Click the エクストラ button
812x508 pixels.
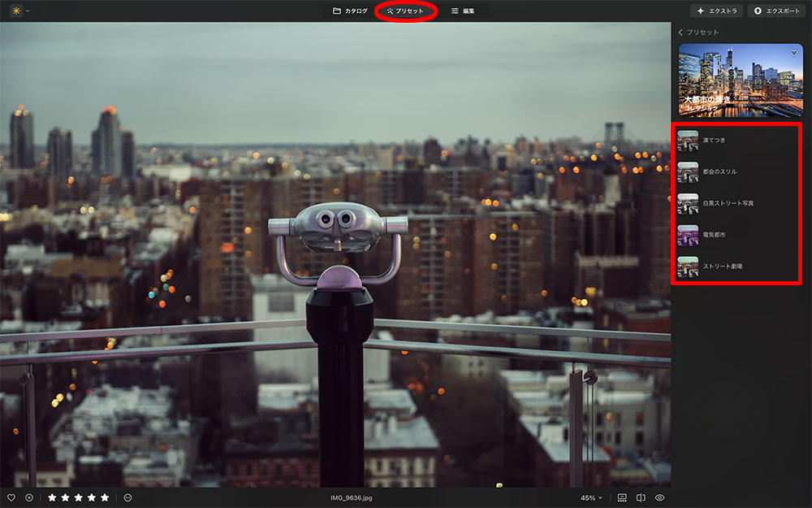click(716, 11)
